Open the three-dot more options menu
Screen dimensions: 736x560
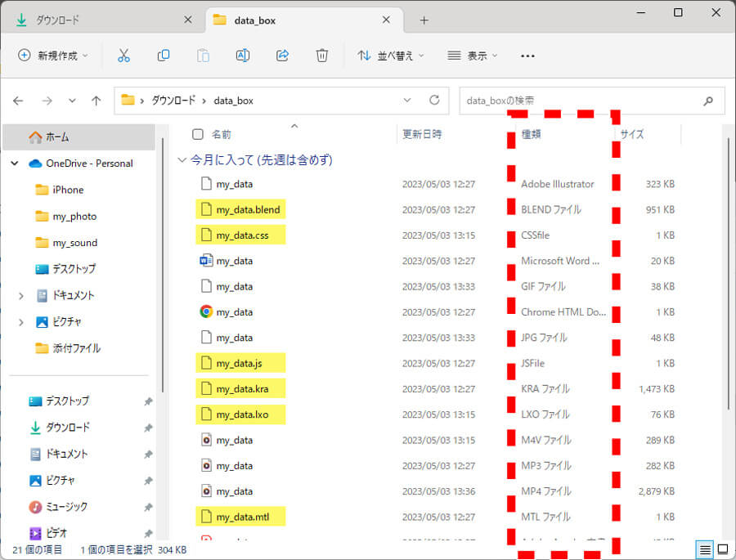(x=527, y=56)
